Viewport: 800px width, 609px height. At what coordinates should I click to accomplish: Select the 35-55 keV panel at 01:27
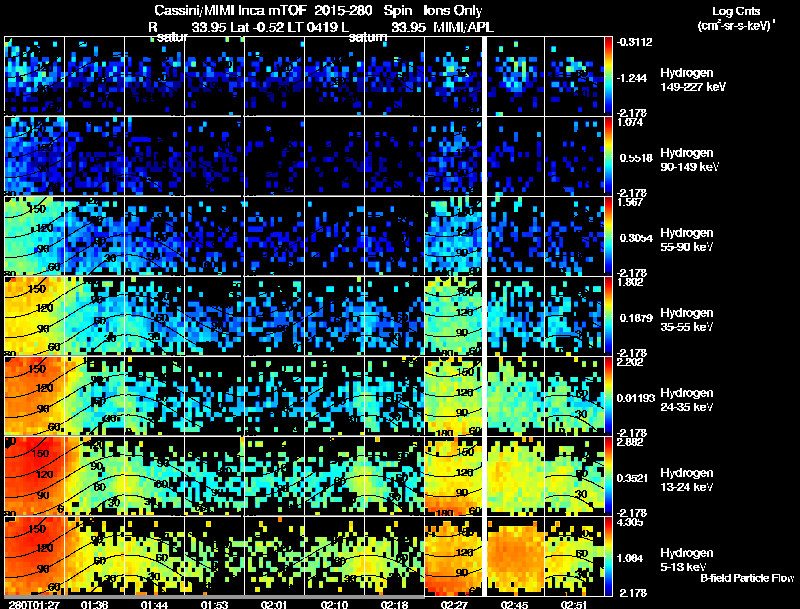(34, 316)
